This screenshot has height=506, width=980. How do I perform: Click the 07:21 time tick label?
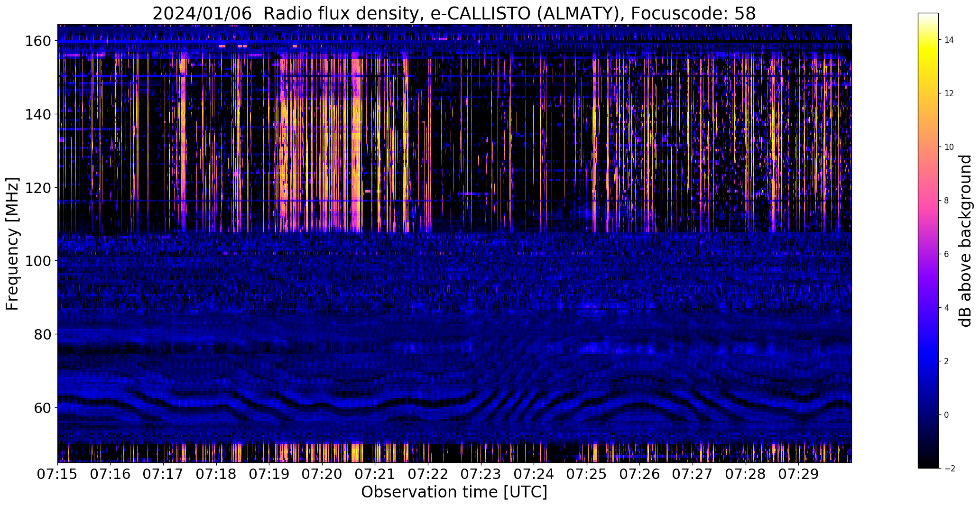coord(375,474)
